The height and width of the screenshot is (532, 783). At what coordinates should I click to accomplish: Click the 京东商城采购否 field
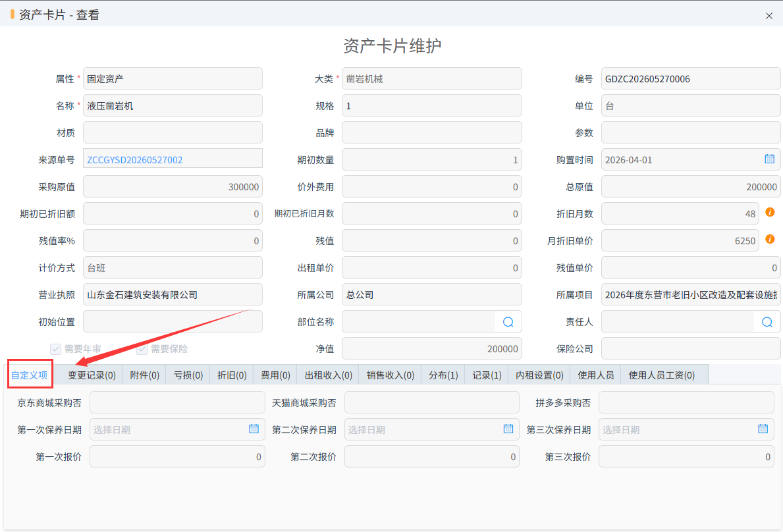(x=177, y=402)
